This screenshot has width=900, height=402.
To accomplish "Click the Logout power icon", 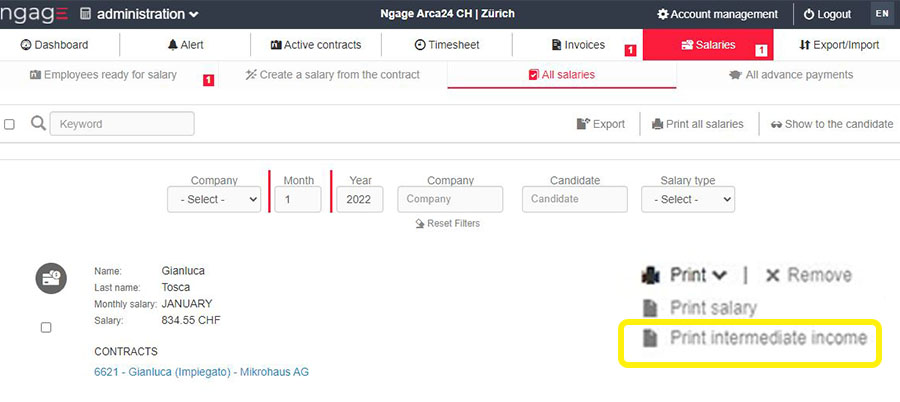I will click(x=809, y=15).
